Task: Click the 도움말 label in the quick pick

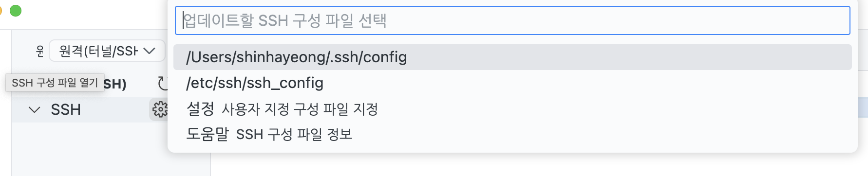Action: point(208,134)
